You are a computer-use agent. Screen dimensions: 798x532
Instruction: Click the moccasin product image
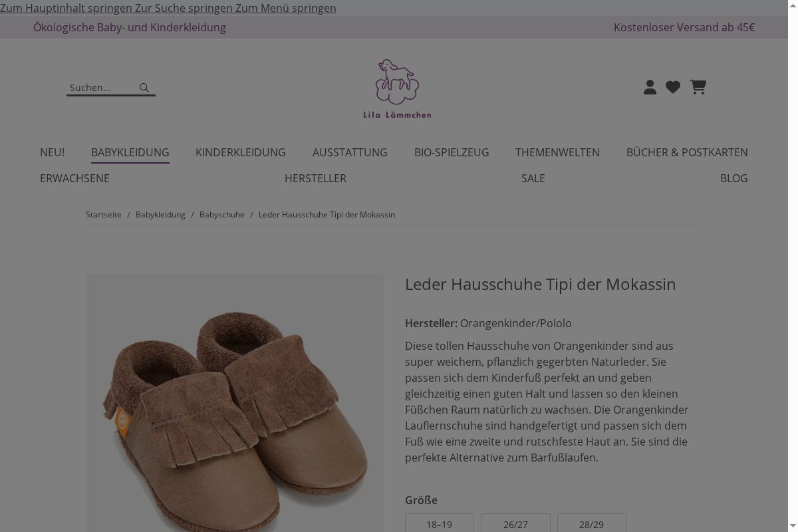235,403
